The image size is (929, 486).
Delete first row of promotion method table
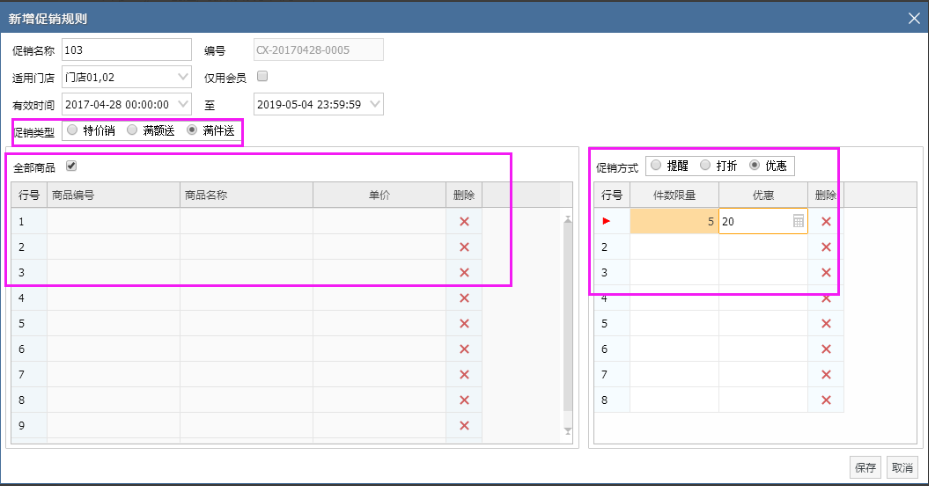[x=826, y=222]
